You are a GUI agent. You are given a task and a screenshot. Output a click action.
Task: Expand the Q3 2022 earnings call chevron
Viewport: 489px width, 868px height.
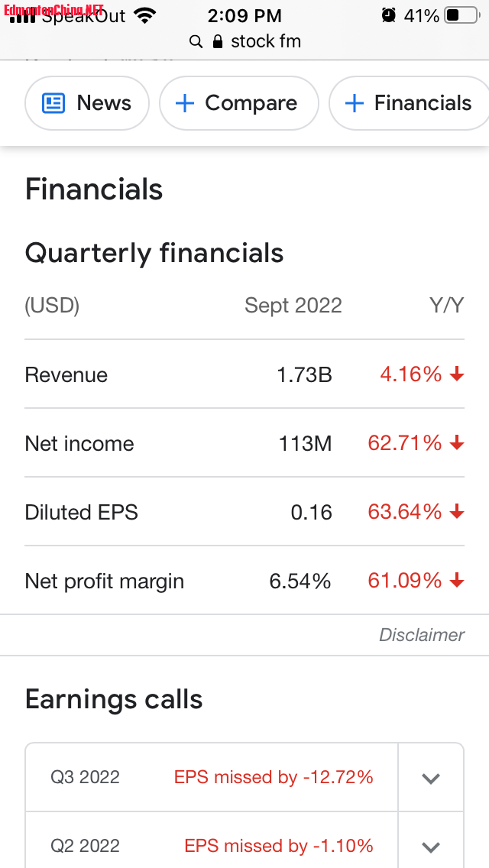(x=431, y=779)
